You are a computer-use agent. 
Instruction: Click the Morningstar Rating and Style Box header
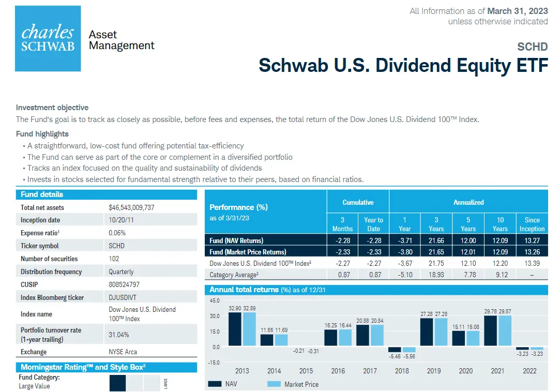point(107,367)
